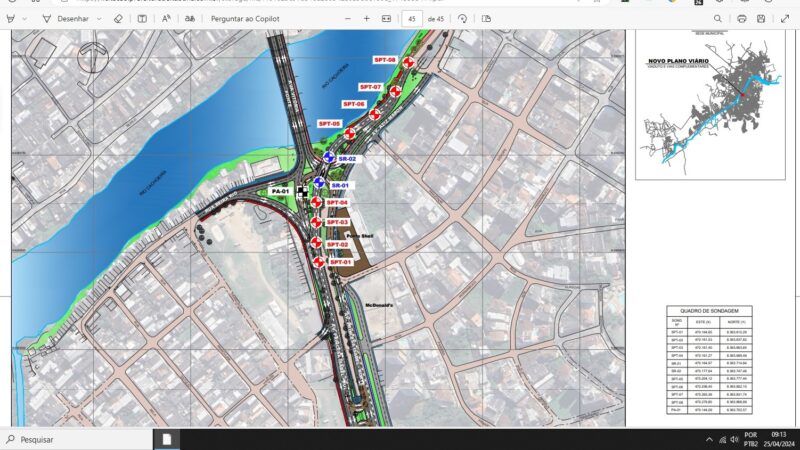Click the NOVO PLANO VIÁRIO heading
Screen dimensions: 800x450
click(678, 61)
